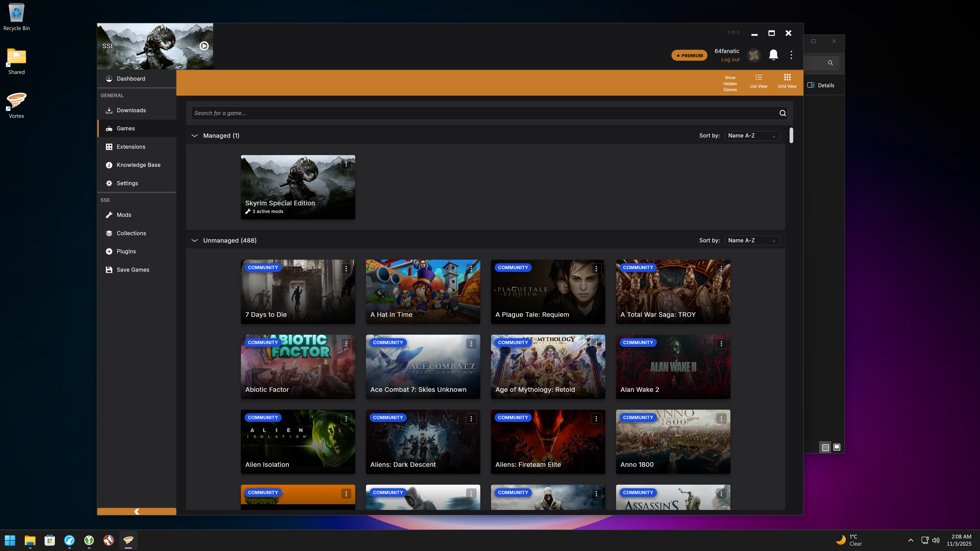The width and height of the screenshot is (980, 551).
Task: Click the search magnifier icon
Action: (782, 113)
